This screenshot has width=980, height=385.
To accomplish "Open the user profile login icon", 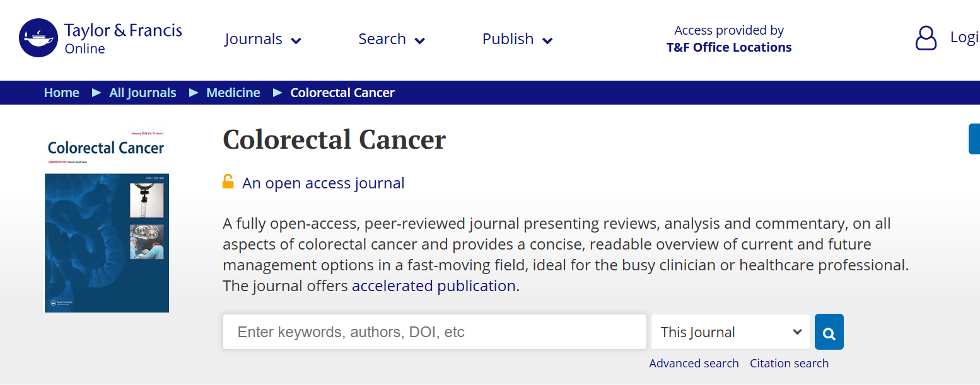I will click(926, 38).
